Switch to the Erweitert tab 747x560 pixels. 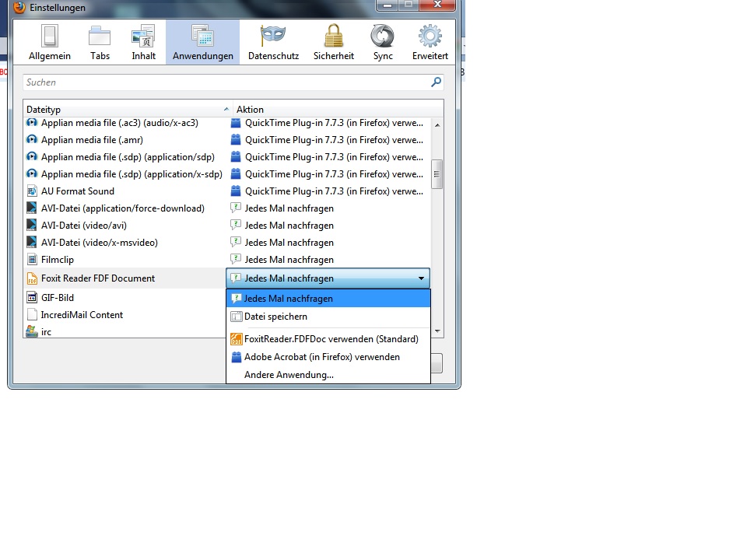(430, 42)
